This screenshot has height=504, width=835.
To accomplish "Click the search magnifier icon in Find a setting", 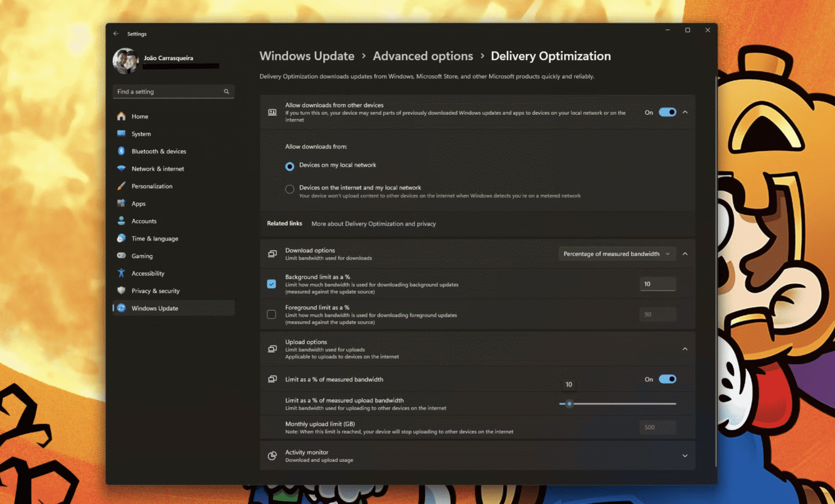I will point(226,92).
